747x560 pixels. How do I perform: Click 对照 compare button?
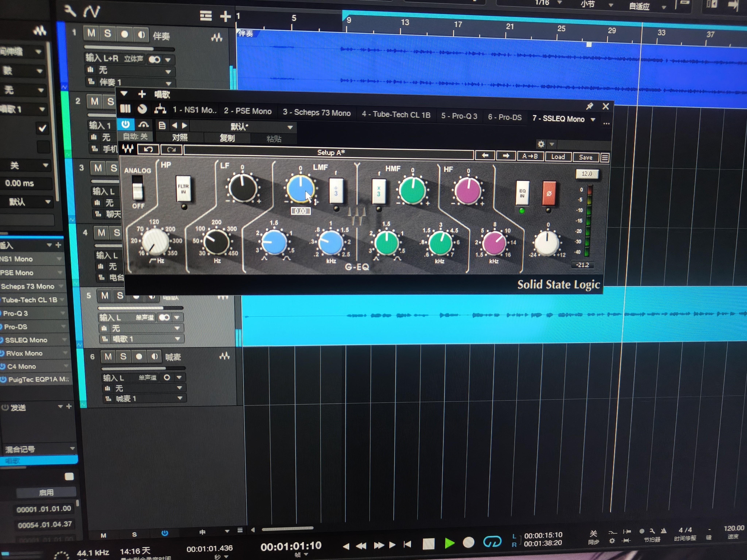180,137
